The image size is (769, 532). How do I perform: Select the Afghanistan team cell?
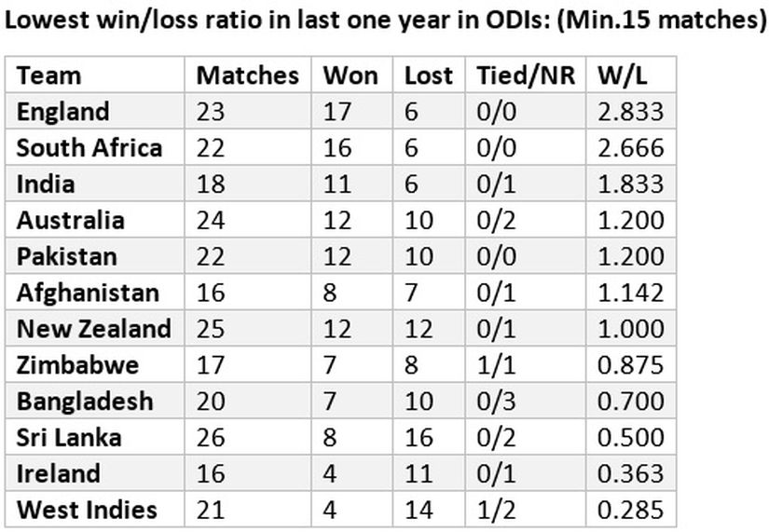(x=88, y=293)
